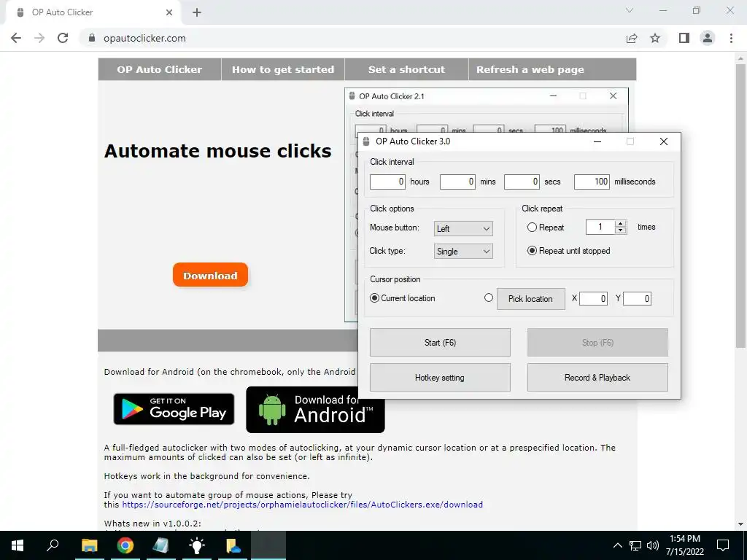Decrease the repeat times spinner down arrow
The height and width of the screenshot is (560, 747).
pos(620,231)
